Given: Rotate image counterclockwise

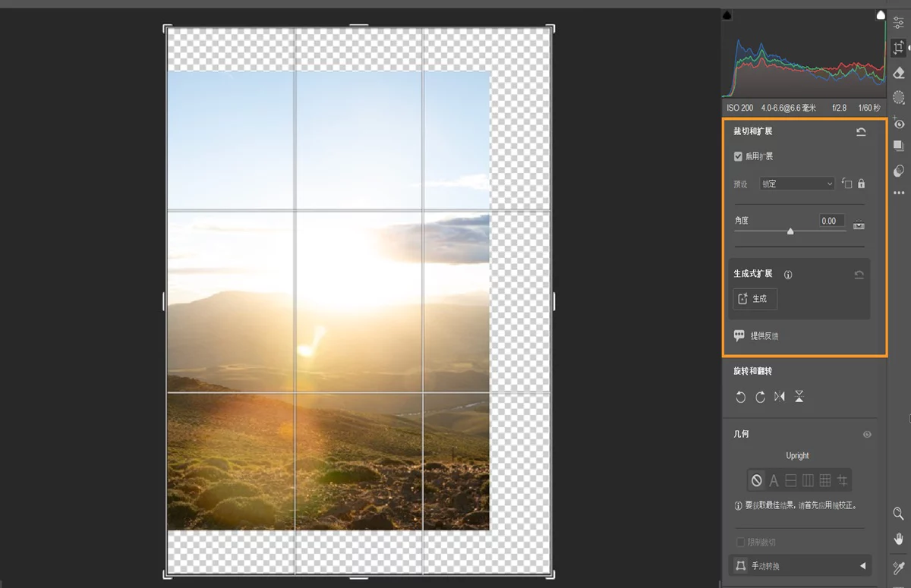Looking at the screenshot, I should [x=741, y=397].
